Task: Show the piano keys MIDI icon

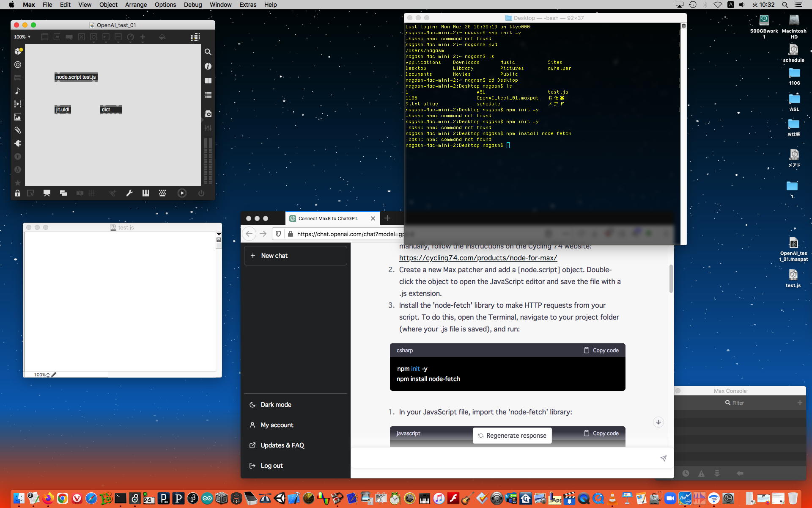Action: (146, 193)
